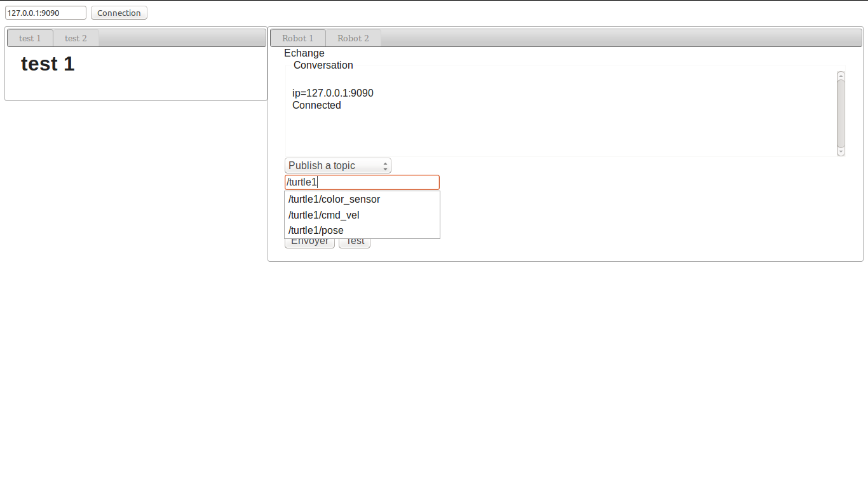This screenshot has width=868, height=488.
Task: Click the conversation scrollbar up arrow
Action: 841,75
